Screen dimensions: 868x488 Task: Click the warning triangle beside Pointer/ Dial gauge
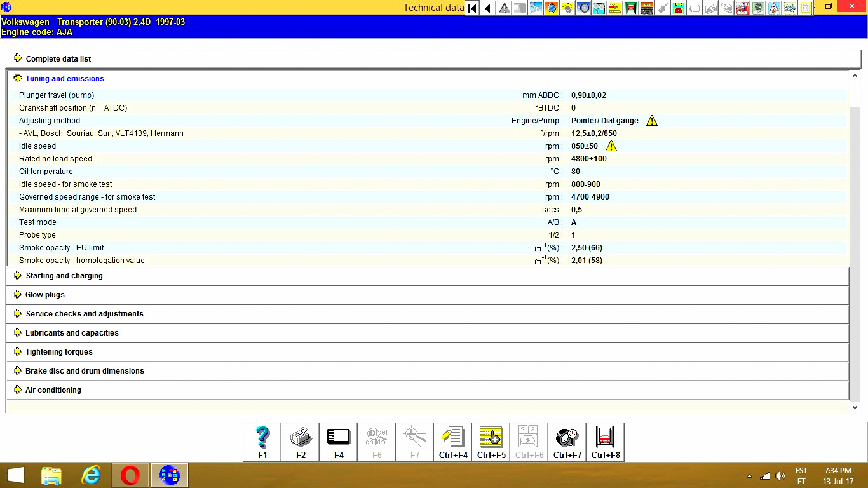pos(652,121)
